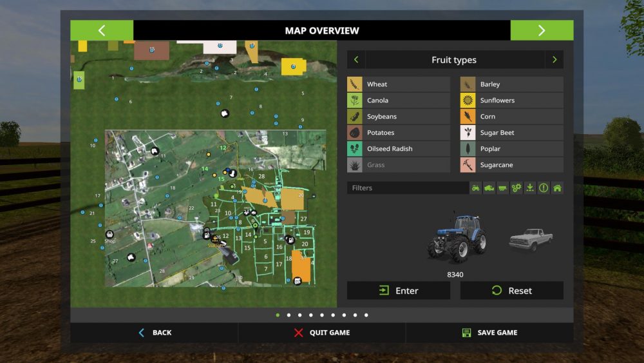Click the Sugarcane pink icon swatch
The image size is (644, 363).
[x=468, y=165]
